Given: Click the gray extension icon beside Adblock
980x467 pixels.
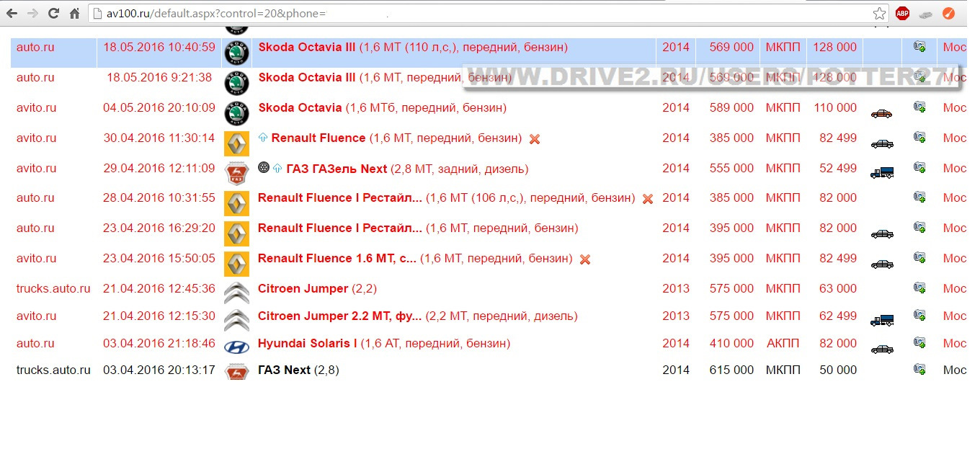Looking at the screenshot, I should pos(926,13).
